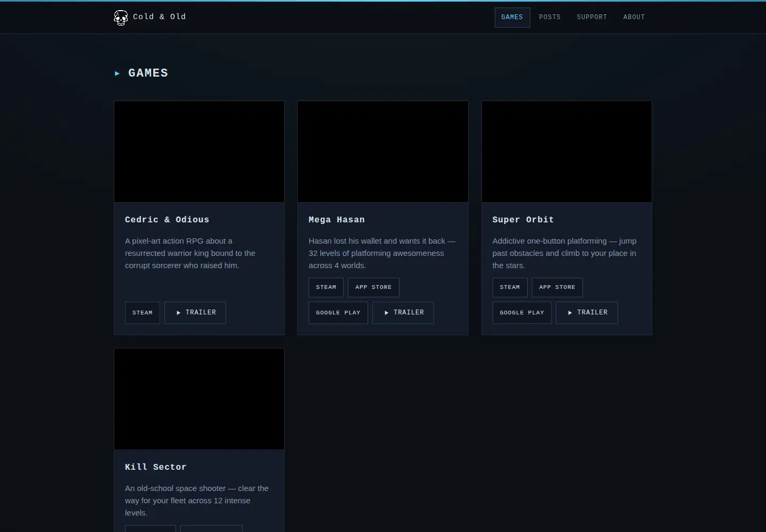Click the Super Orbit description text
The image size is (766, 532).
coord(564,253)
